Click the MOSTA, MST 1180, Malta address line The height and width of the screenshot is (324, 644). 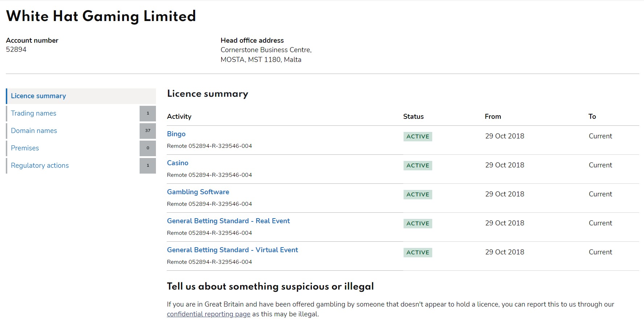[x=261, y=60]
